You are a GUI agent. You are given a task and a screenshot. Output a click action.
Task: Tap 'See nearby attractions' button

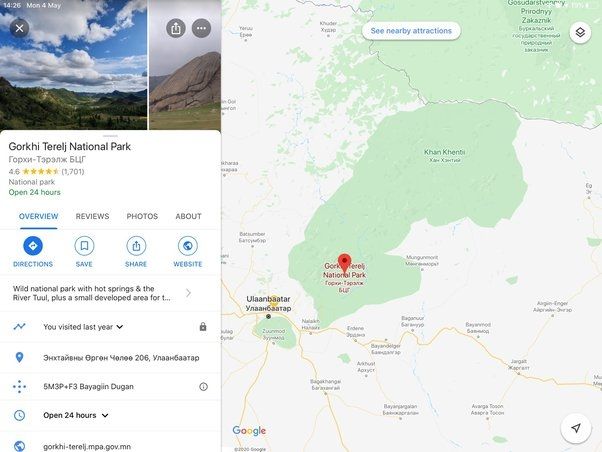click(411, 31)
